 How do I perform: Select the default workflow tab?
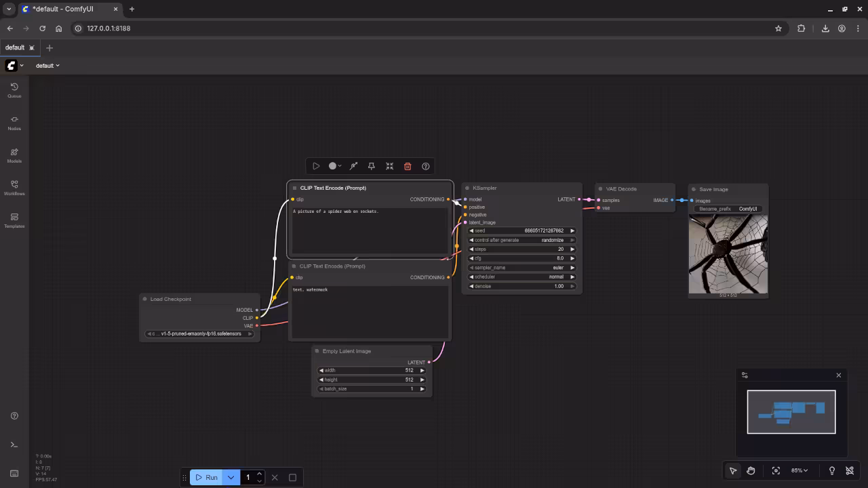[15, 47]
